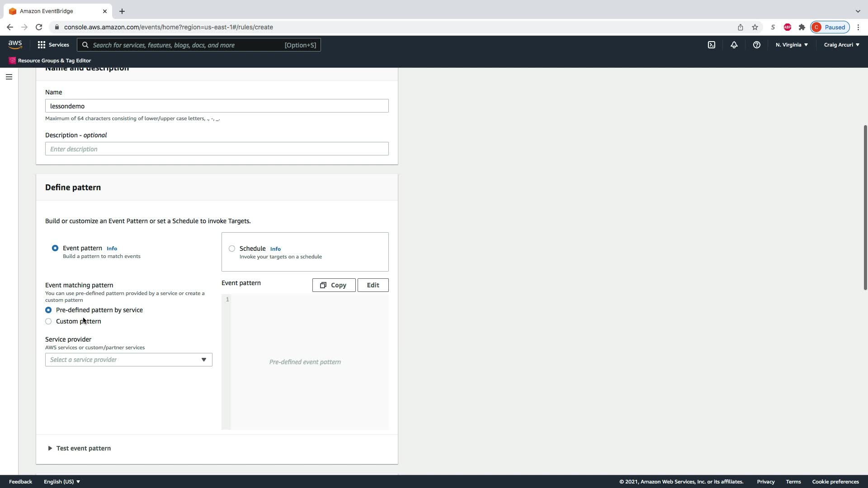Open the browser extensions puzzle icon
This screenshot has width=868, height=488.
802,27
